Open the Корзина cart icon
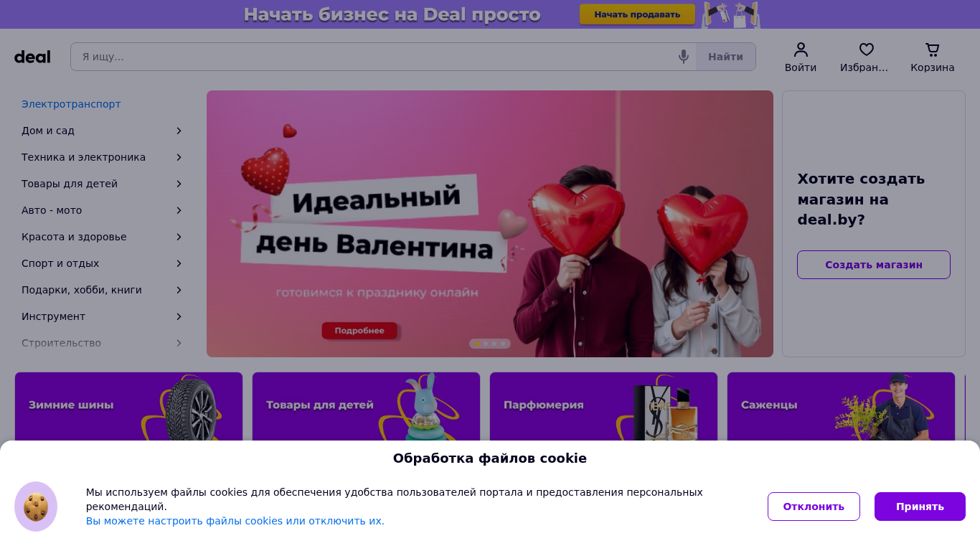Image resolution: width=980 pixels, height=551 pixels. click(933, 50)
